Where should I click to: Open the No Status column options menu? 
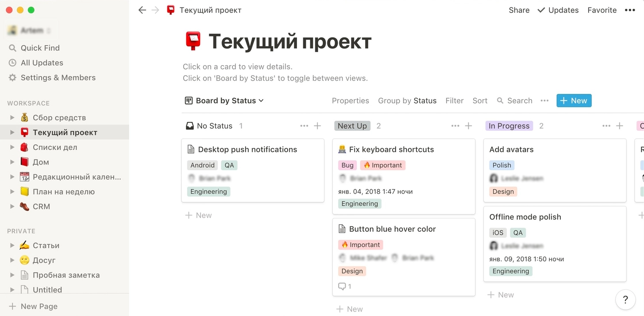[x=304, y=126]
